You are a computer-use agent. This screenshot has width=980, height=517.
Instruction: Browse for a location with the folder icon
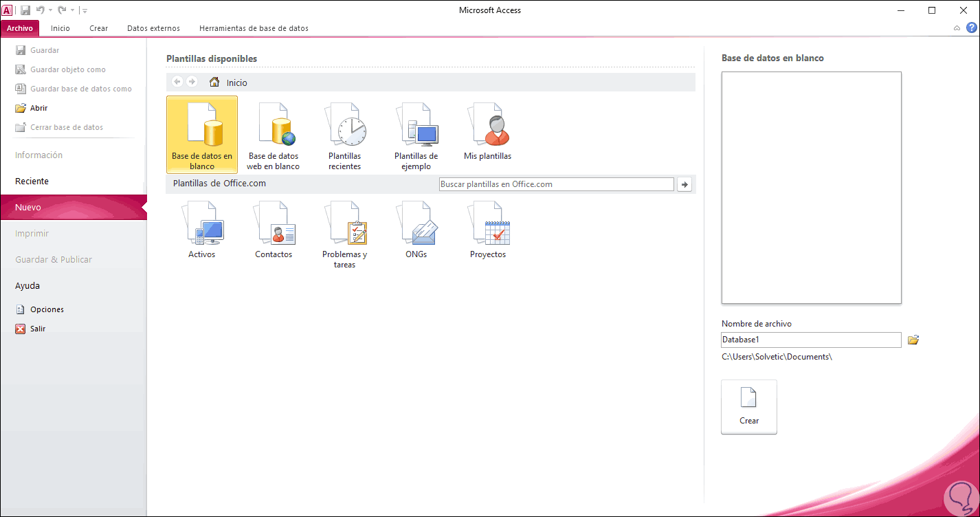click(x=913, y=340)
